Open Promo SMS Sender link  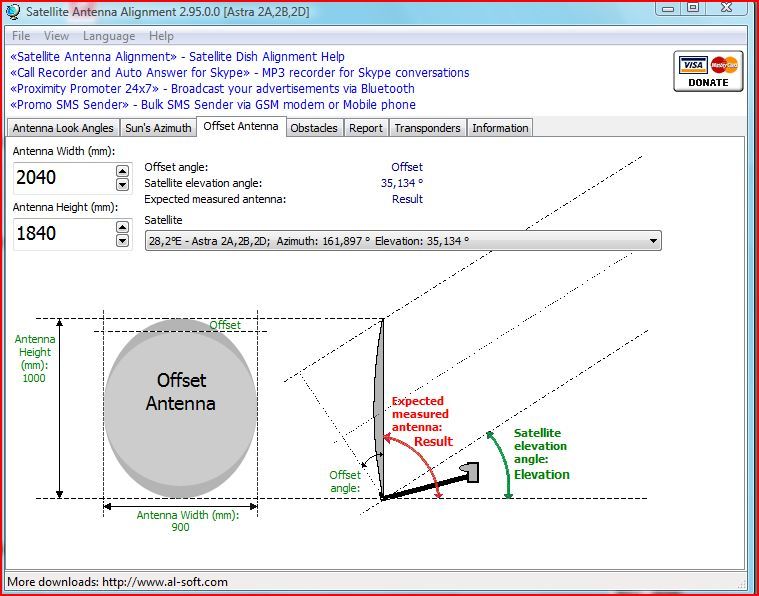(x=213, y=105)
